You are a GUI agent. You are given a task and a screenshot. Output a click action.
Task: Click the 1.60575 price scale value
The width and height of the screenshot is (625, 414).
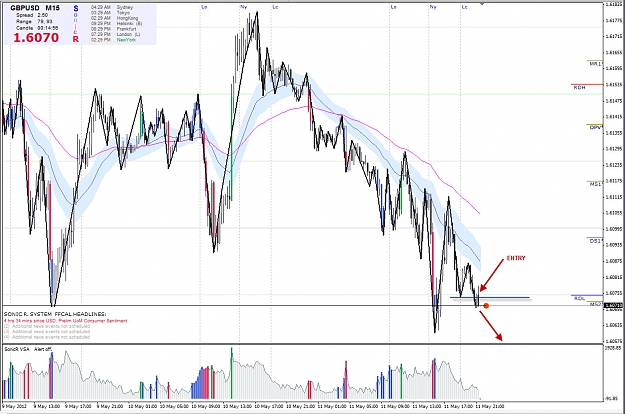point(614,341)
